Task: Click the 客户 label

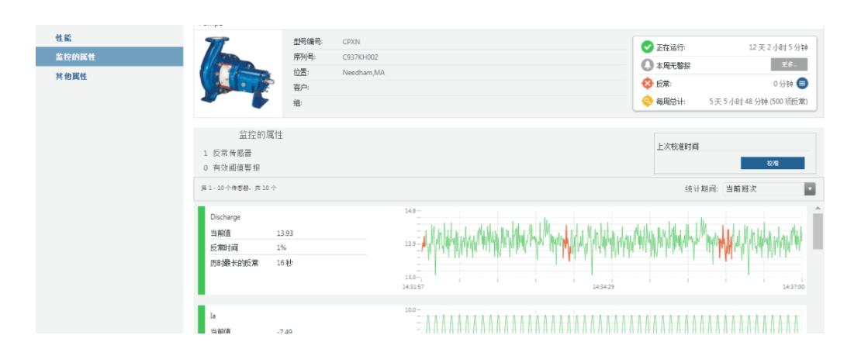Action: point(301,88)
